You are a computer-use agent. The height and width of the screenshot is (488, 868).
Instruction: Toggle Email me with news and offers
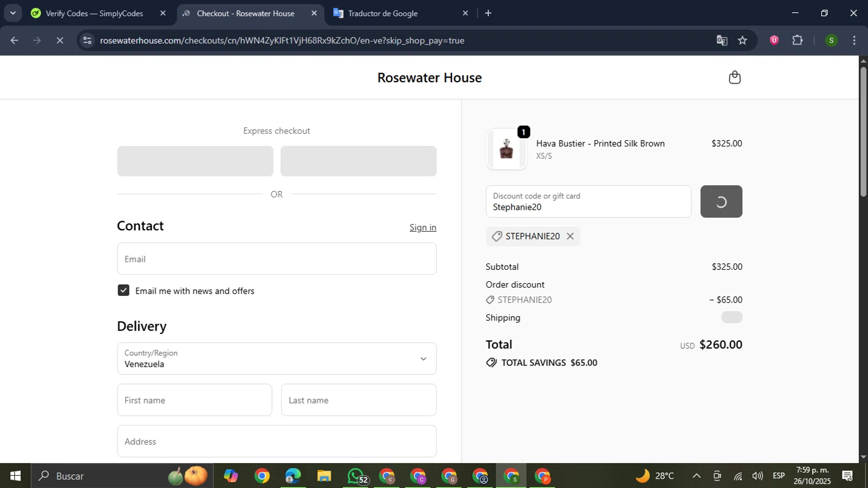123,291
